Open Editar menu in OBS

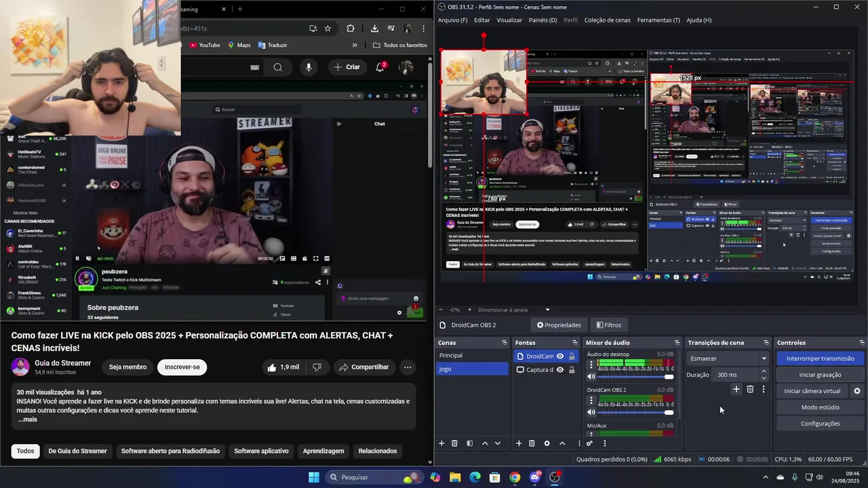[481, 20]
